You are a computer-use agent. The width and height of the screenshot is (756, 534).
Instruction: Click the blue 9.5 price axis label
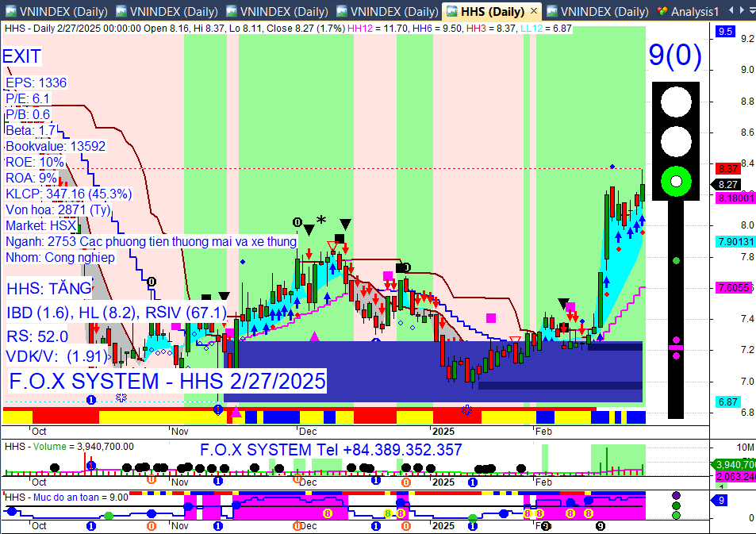pos(724,32)
